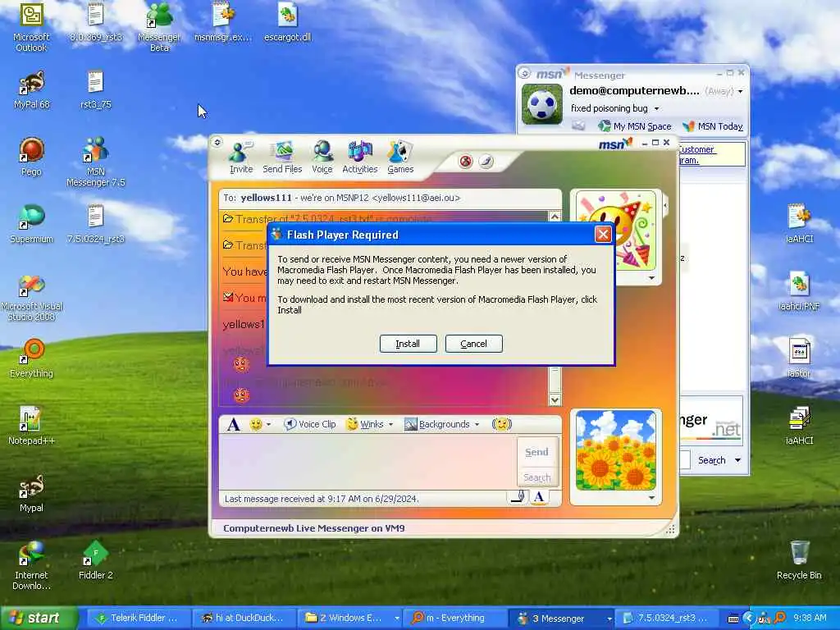Select the MyPal 68 desktop icon
The image size is (840, 630).
(31, 89)
